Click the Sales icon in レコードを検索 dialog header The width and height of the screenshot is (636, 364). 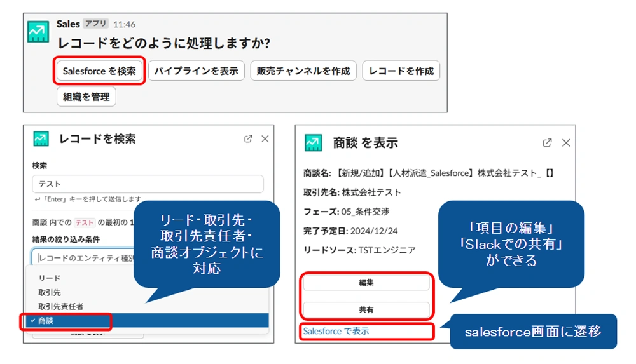tap(41, 138)
